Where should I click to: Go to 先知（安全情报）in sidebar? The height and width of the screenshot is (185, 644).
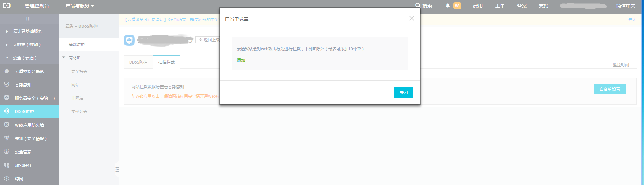click(30, 139)
